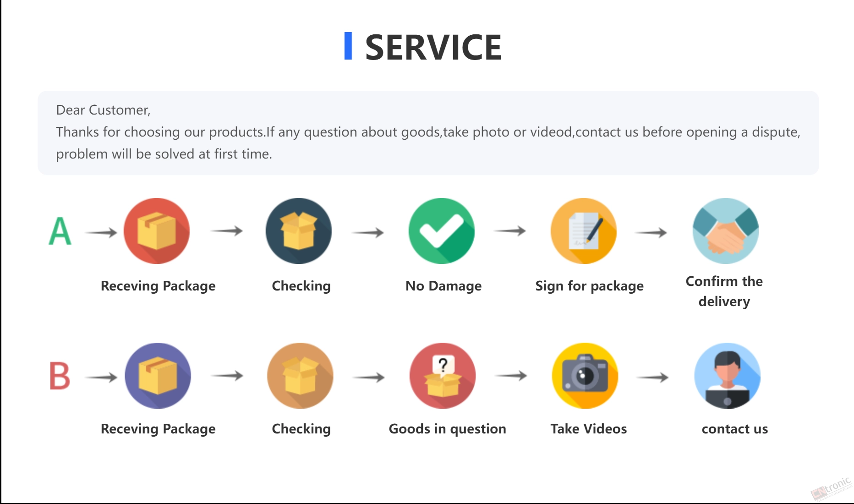854x504 pixels.
Task: Click the 'Take Videos' label
Action: click(589, 429)
